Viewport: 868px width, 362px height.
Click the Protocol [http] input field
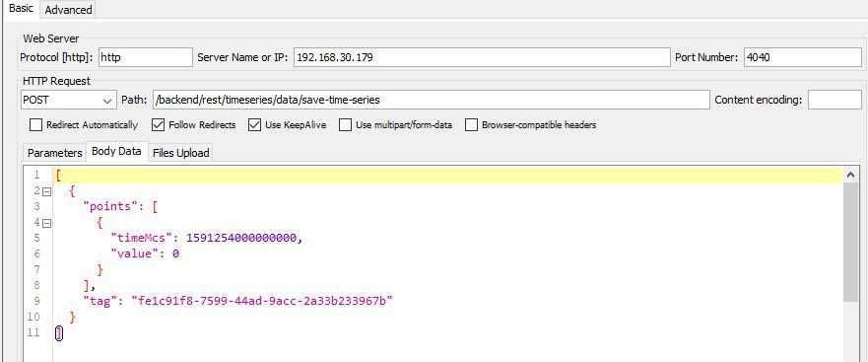[146, 57]
